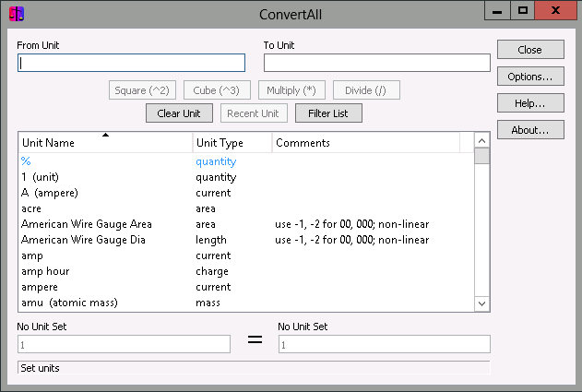The width and height of the screenshot is (582, 392).
Task: Click scrollbar up arrow in unit list
Action: pyautogui.click(x=481, y=140)
